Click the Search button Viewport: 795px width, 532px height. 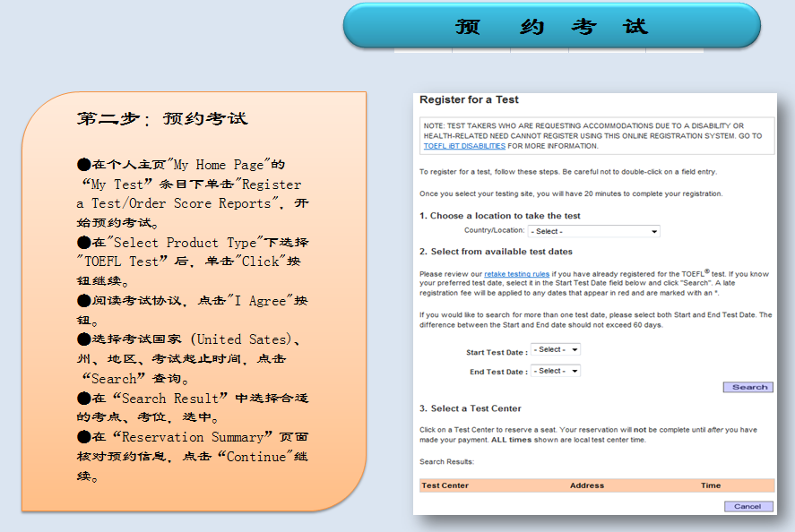coord(748,387)
